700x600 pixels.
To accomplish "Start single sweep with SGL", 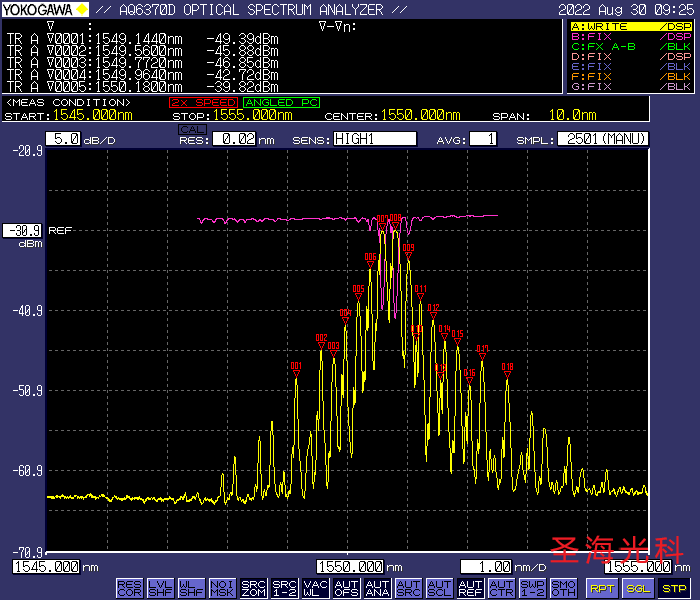I will tap(638, 588).
